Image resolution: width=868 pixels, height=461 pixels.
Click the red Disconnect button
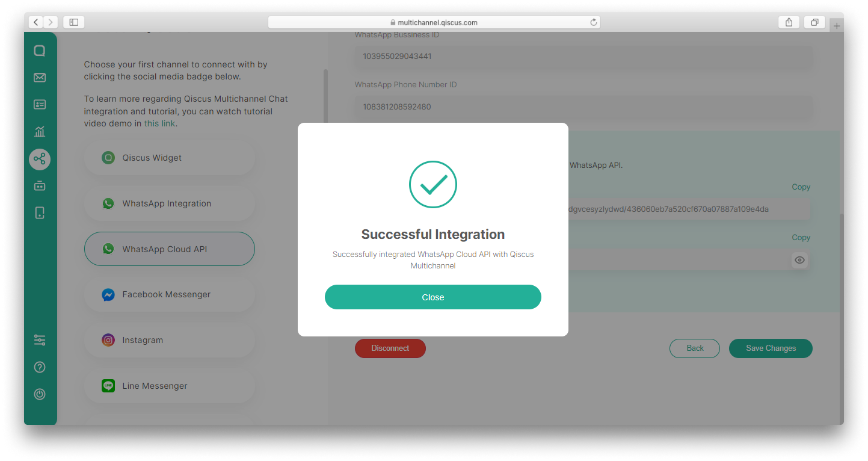(390, 348)
